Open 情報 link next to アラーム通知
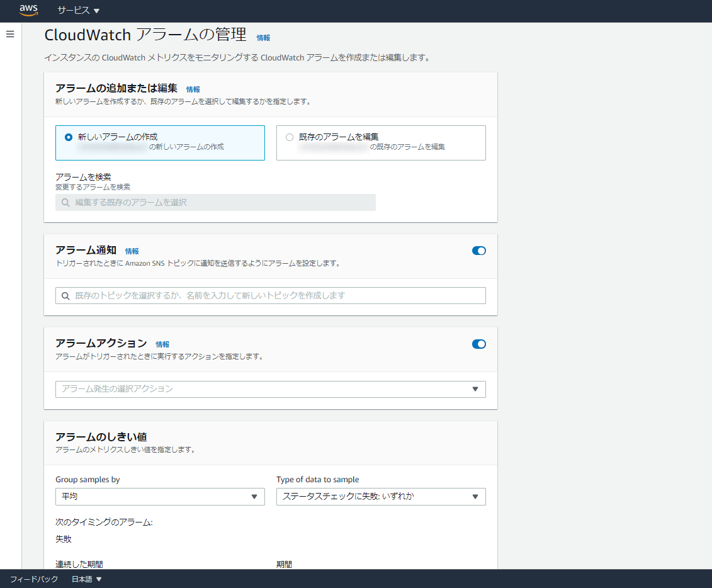Image resolution: width=712 pixels, height=588 pixels. coord(132,251)
